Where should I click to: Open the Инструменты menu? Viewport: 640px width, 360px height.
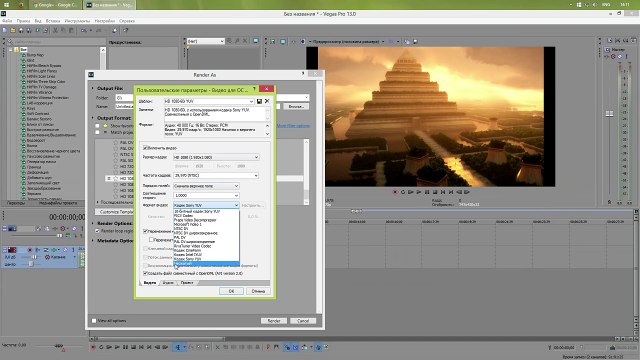[x=77, y=21]
